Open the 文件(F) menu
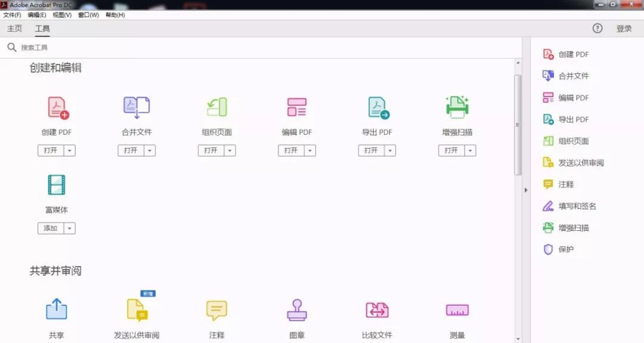Image resolution: width=644 pixels, height=343 pixels. pos(13,15)
